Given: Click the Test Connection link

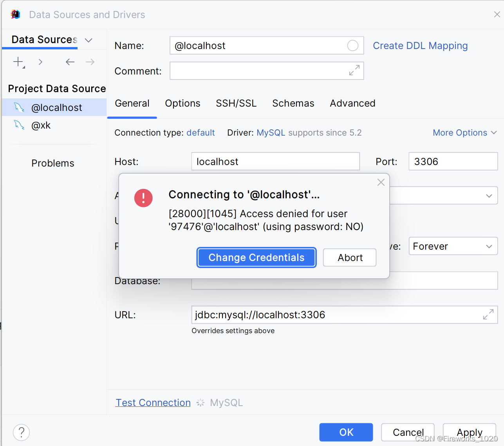Looking at the screenshot, I should point(153,402).
